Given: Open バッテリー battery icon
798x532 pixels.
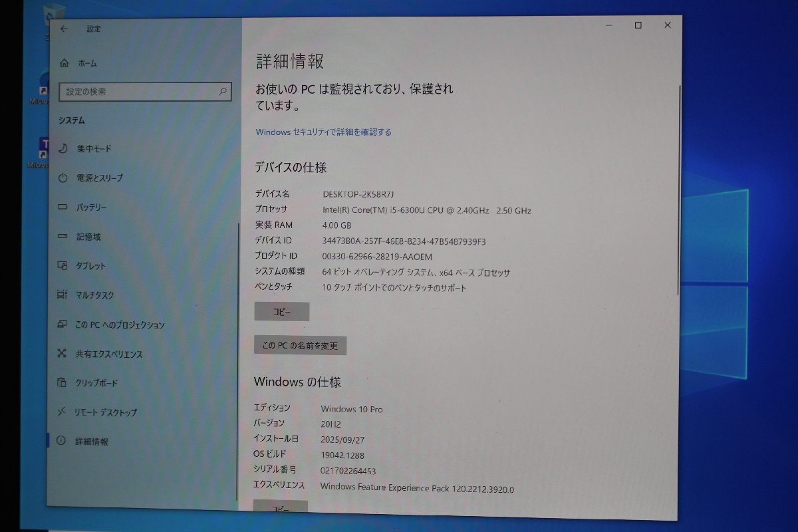Looking at the screenshot, I should [63, 207].
